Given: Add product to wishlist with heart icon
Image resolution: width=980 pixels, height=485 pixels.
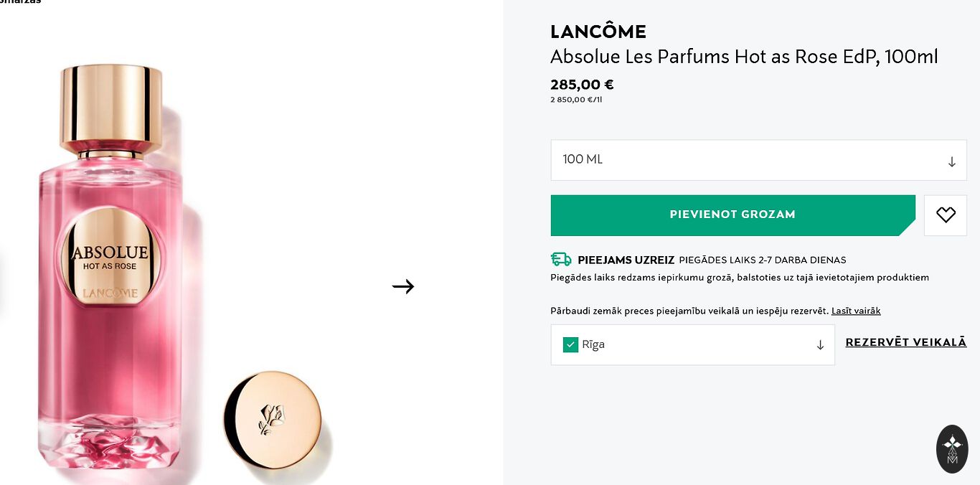Looking at the screenshot, I should point(946,215).
